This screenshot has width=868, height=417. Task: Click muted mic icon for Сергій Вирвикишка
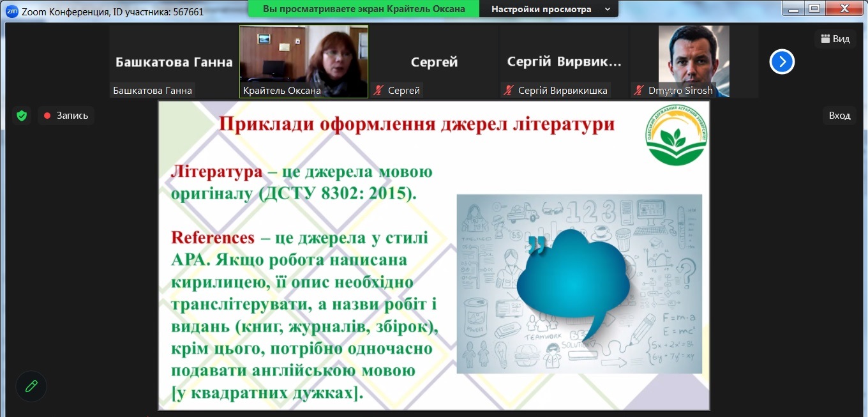pyautogui.click(x=509, y=91)
